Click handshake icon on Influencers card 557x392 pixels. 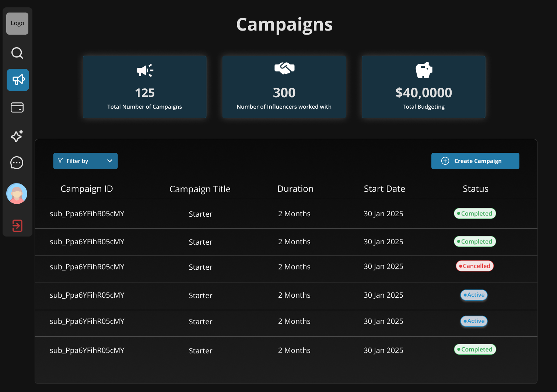(x=284, y=68)
